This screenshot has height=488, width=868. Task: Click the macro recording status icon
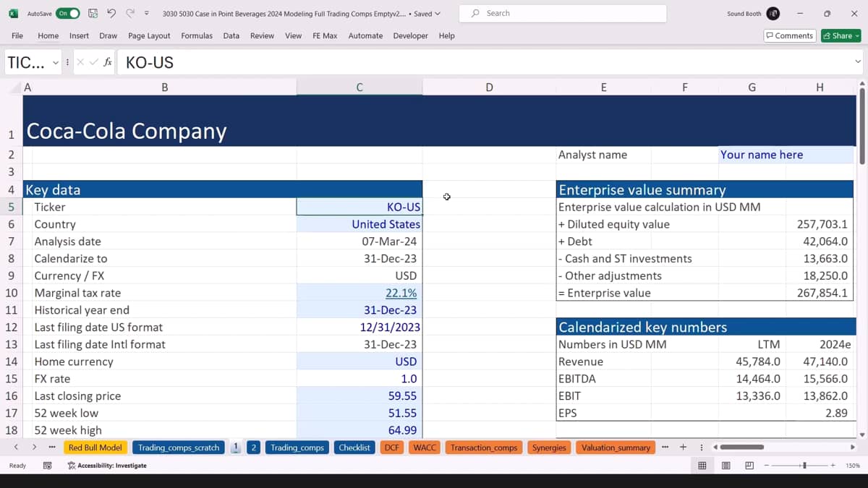pos(47,466)
